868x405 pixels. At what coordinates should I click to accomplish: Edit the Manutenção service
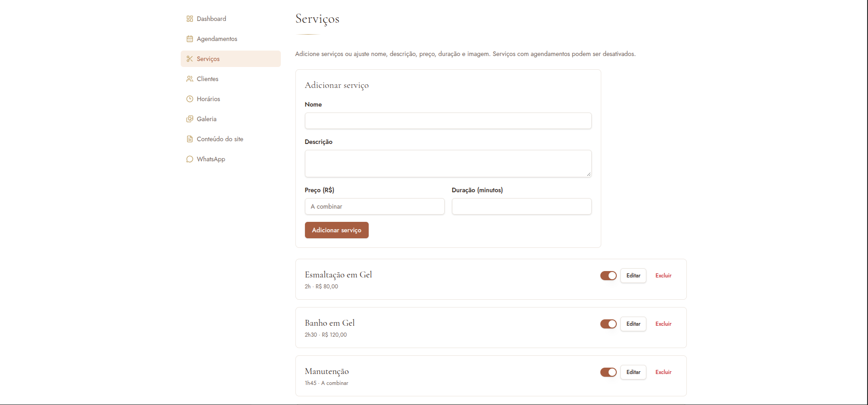[633, 372]
